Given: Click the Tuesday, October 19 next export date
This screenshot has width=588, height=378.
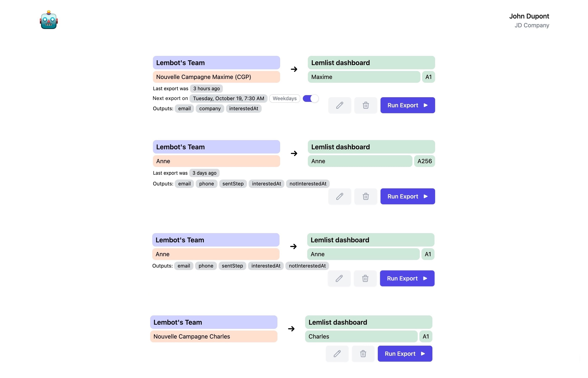Looking at the screenshot, I should pos(228,98).
